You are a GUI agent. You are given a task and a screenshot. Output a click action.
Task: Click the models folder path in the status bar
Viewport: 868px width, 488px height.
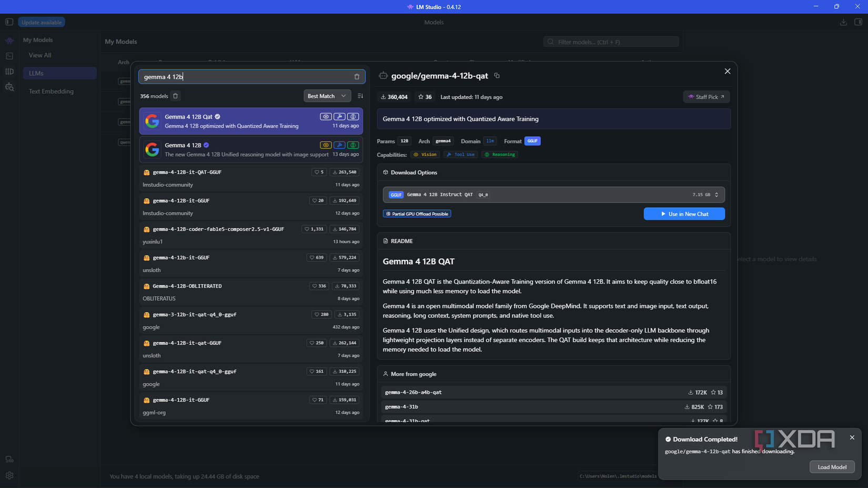618,476
